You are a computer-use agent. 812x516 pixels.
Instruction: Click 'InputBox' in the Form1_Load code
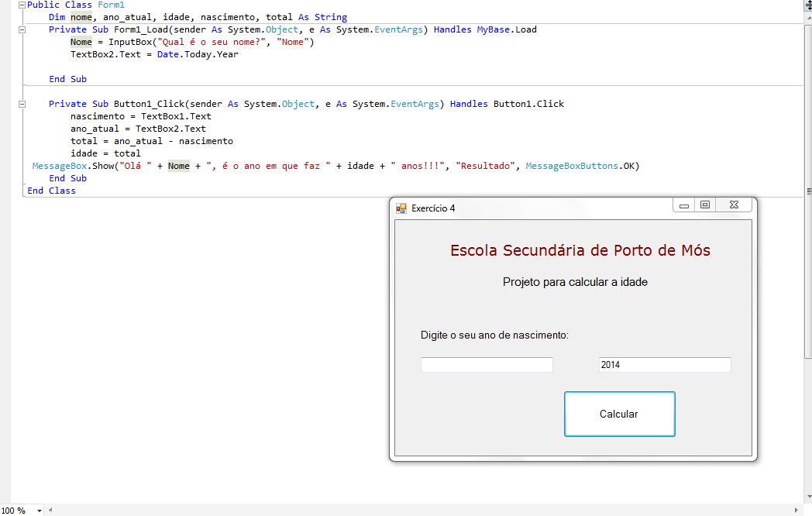tap(130, 42)
